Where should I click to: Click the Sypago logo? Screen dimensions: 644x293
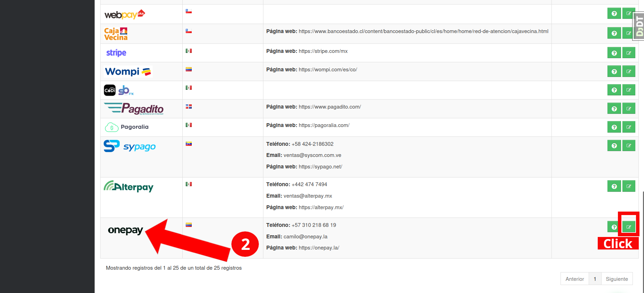point(130,146)
